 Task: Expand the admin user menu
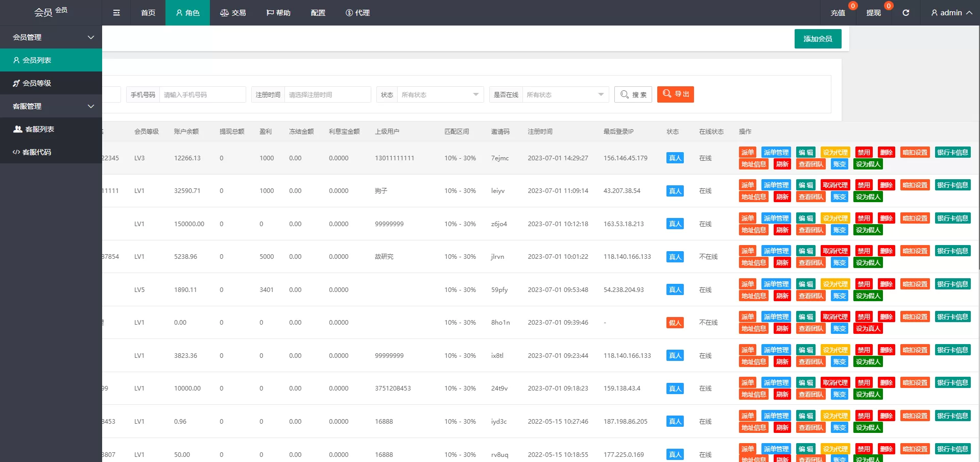951,13
